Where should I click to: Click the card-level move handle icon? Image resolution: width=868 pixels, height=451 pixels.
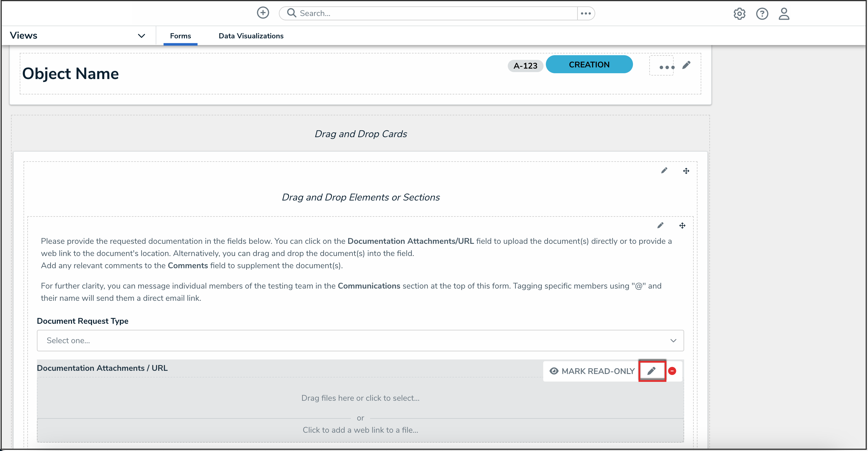coord(686,171)
